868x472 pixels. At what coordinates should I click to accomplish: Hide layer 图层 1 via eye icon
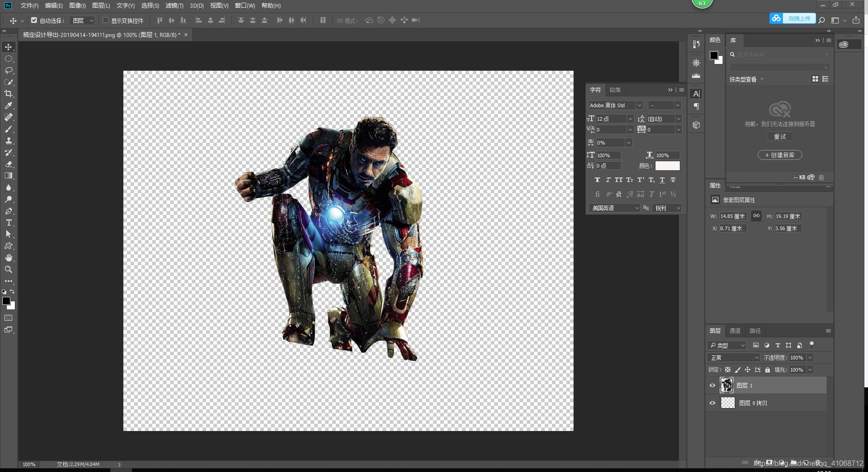coord(712,386)
